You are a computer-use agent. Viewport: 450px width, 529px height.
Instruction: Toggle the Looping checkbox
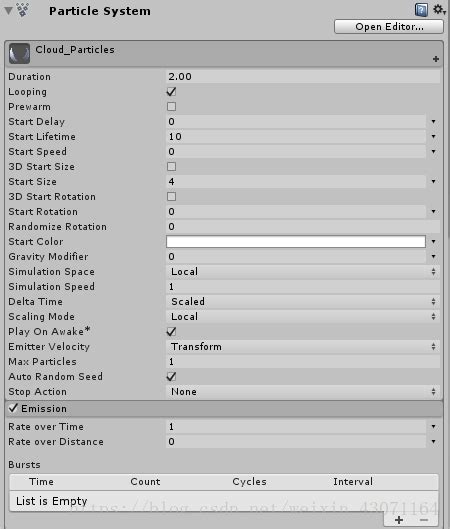pyautogui.click(x=171, y=91)
